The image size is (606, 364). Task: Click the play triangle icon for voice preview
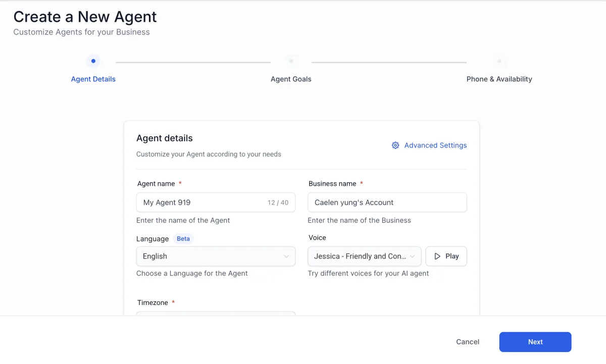pyautogui.click(x=438, y=256)
